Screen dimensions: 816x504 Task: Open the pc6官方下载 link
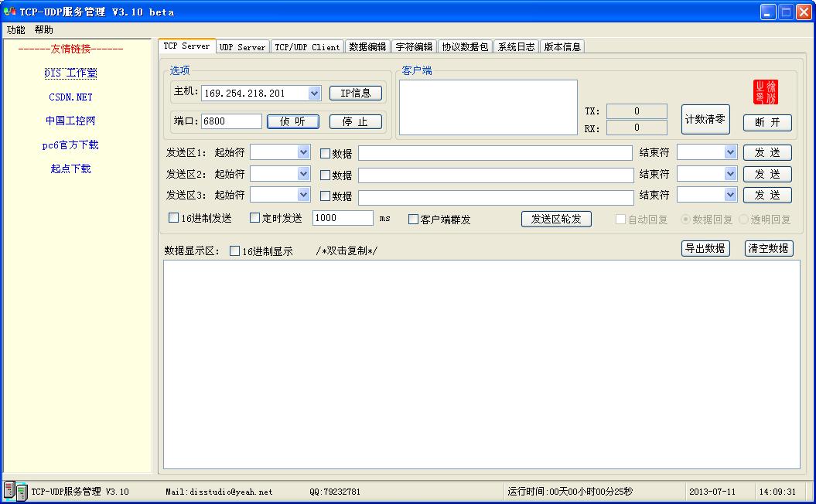tap(70, 145)
